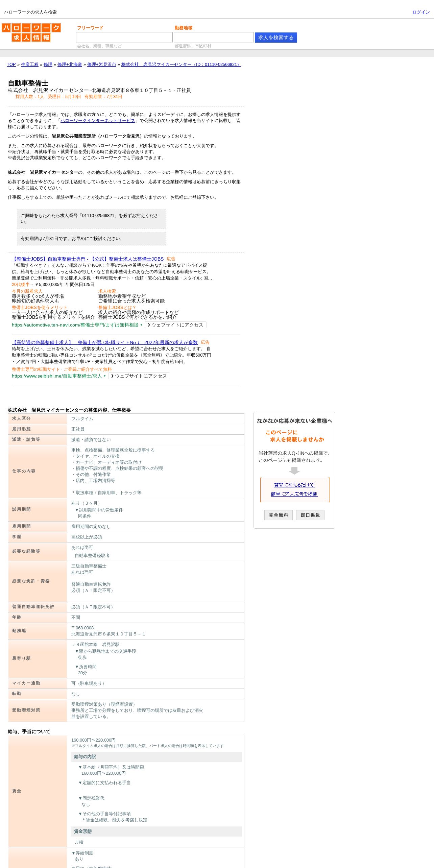This screenshot has width=434, height=868.
Task: Click the 完全無料 button
Action: click(x=279, y=515)
